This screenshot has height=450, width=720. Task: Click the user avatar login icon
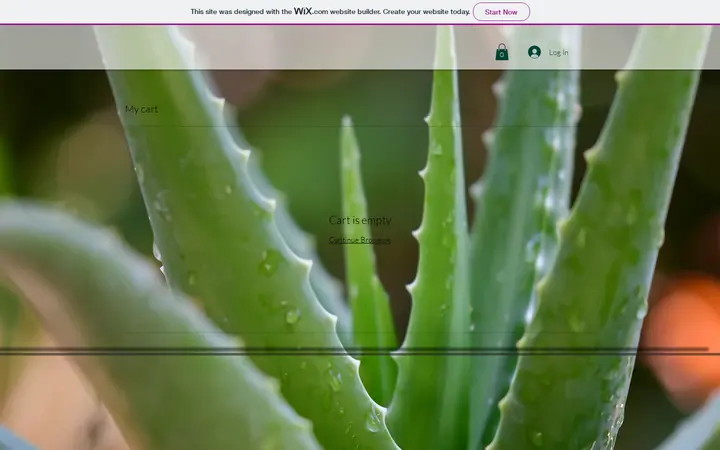tap(534, 52)
